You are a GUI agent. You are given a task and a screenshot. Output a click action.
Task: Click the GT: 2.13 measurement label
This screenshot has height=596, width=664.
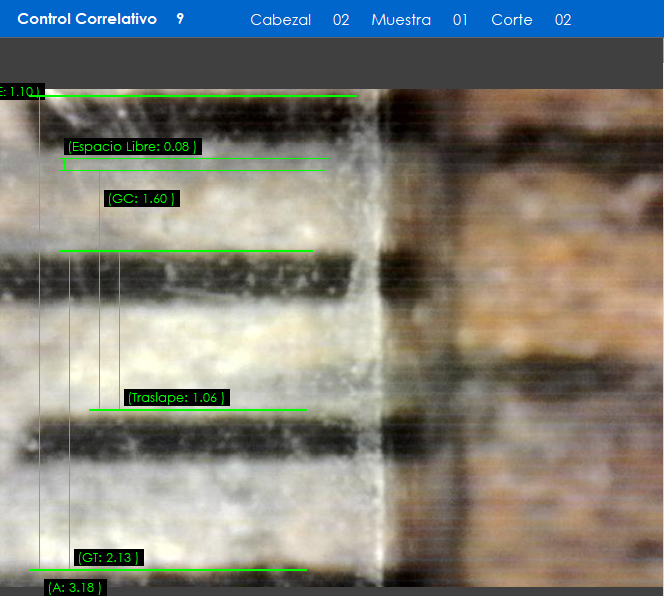(108, 557)
